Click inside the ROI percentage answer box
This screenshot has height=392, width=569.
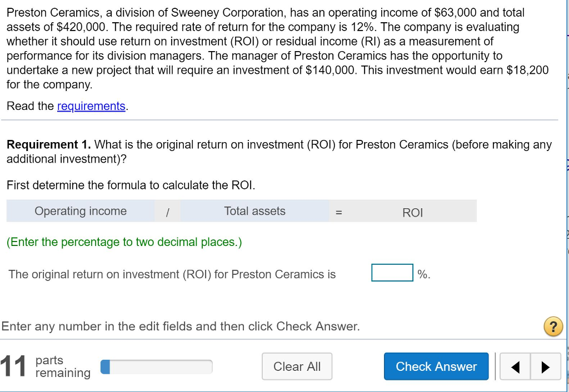[x=392, y=272]
